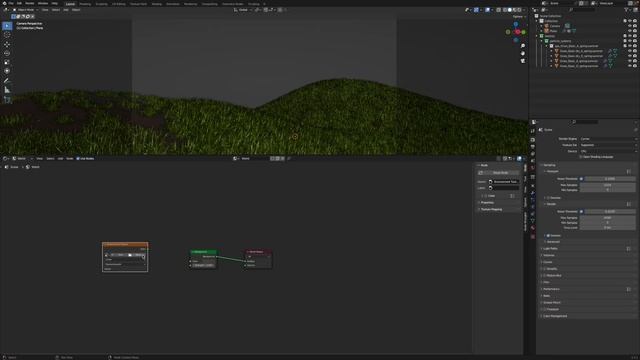Select the Measure ruler tool
This screenshot has height=360, width=640.
pos(7,90)
